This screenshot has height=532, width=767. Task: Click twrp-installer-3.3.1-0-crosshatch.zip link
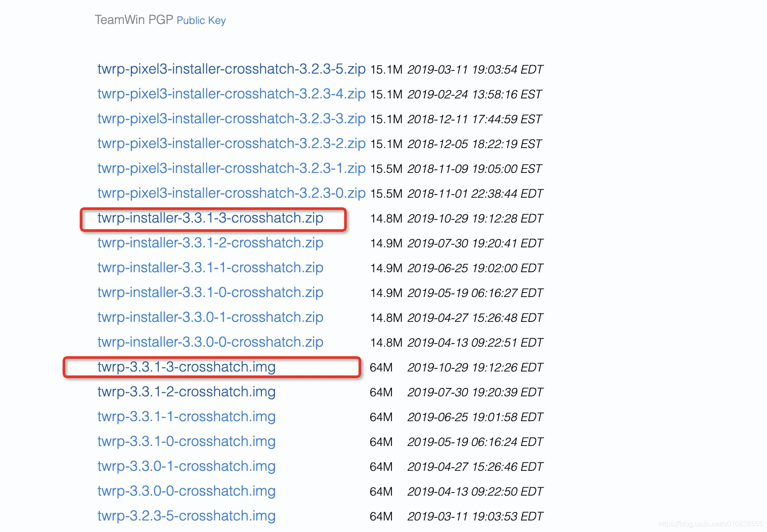point(210,293)
